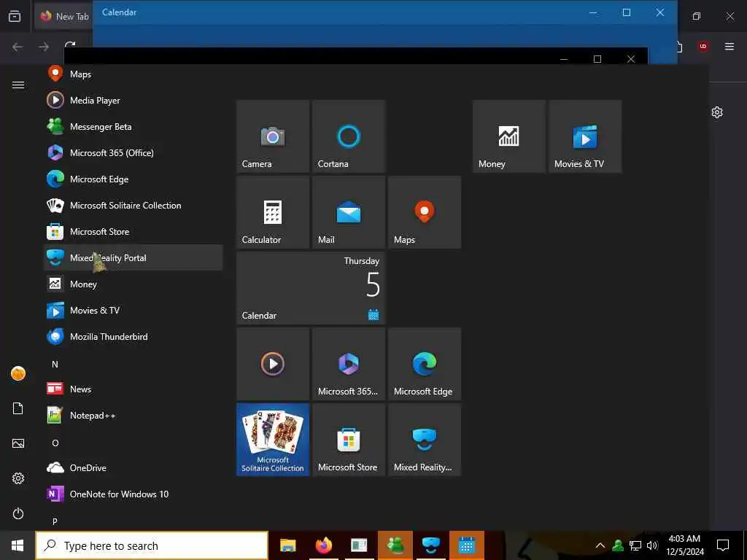Open the News app
The image size is (747, 560).
pos(133,389)
